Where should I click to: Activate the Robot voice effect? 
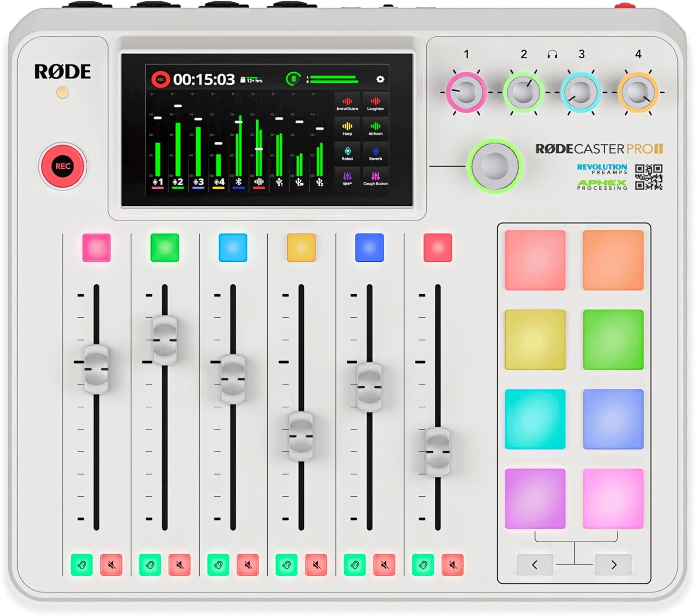coord(347,153)
